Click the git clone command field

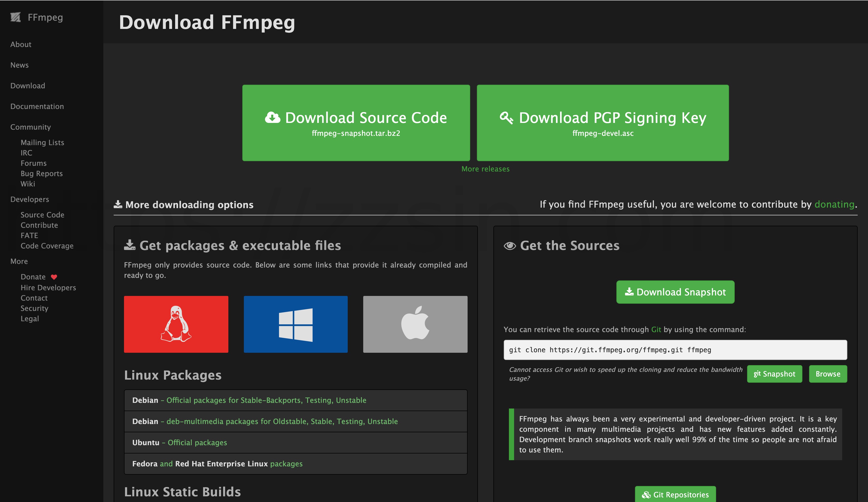(x=675, y=350)
